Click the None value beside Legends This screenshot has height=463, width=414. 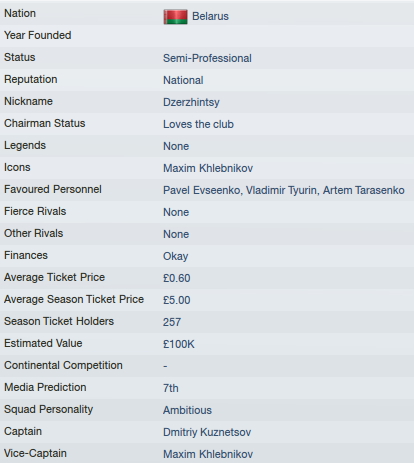point(176,146)
